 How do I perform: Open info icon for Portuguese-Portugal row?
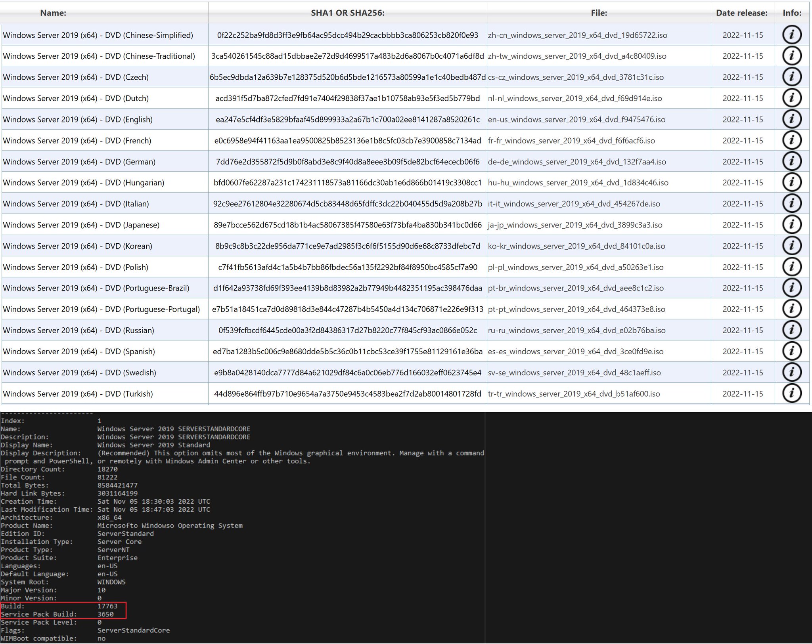click(x=792, y=308)
